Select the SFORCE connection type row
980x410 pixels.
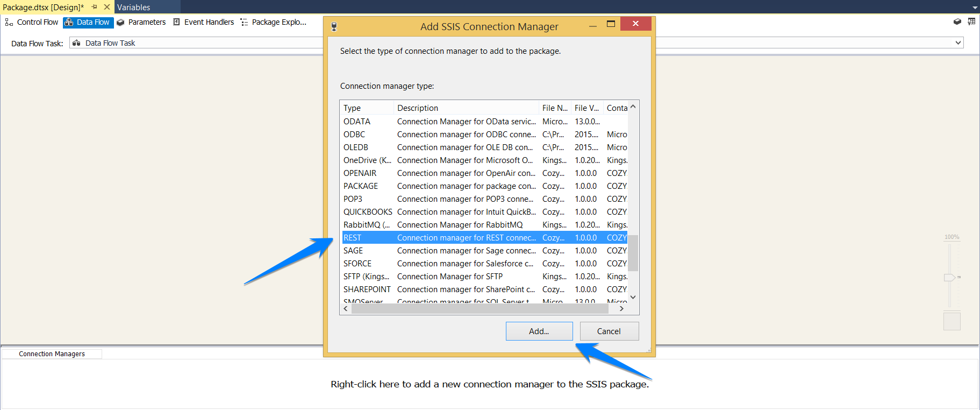pos(485,264)
